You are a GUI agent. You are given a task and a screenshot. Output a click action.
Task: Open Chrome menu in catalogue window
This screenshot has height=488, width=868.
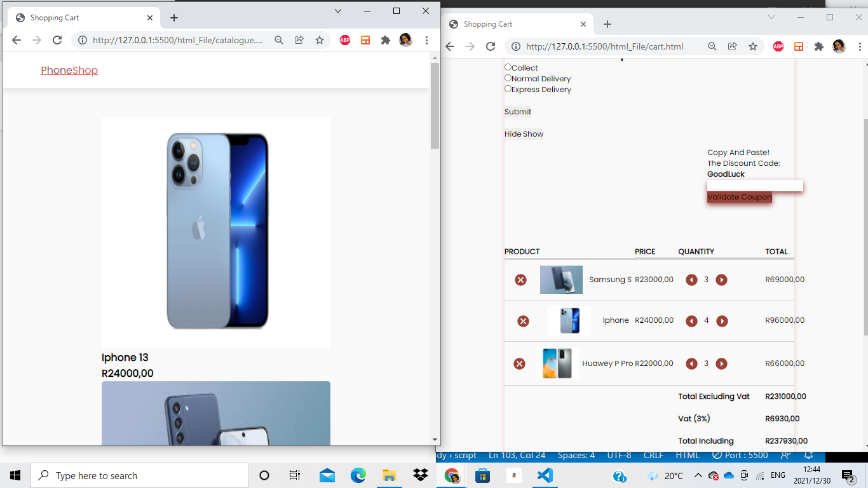pyautogui.click(x=426, y=40)
